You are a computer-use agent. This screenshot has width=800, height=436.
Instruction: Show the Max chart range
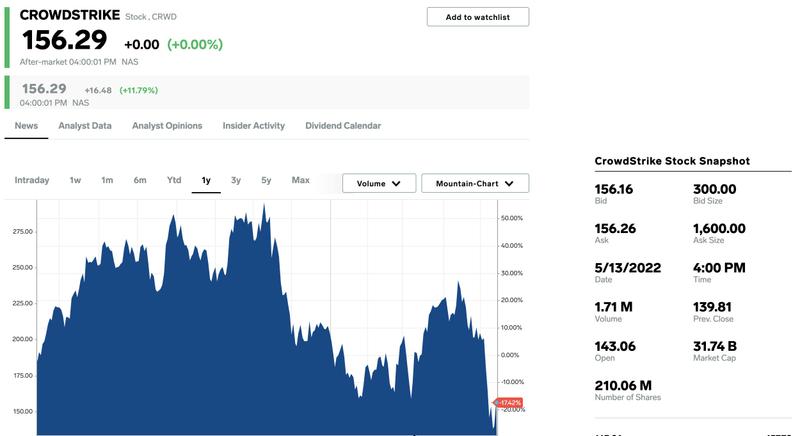[301, 180]
